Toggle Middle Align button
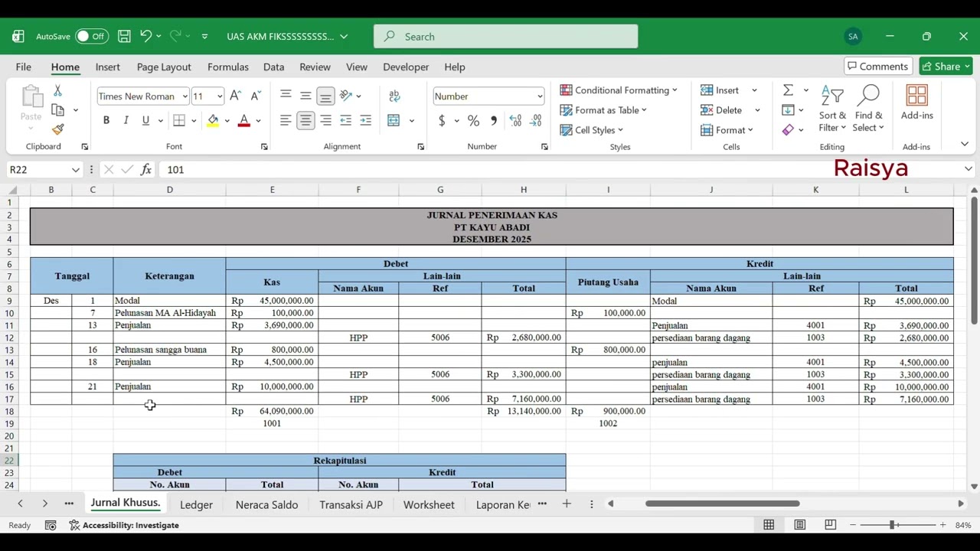 (305, 96)
